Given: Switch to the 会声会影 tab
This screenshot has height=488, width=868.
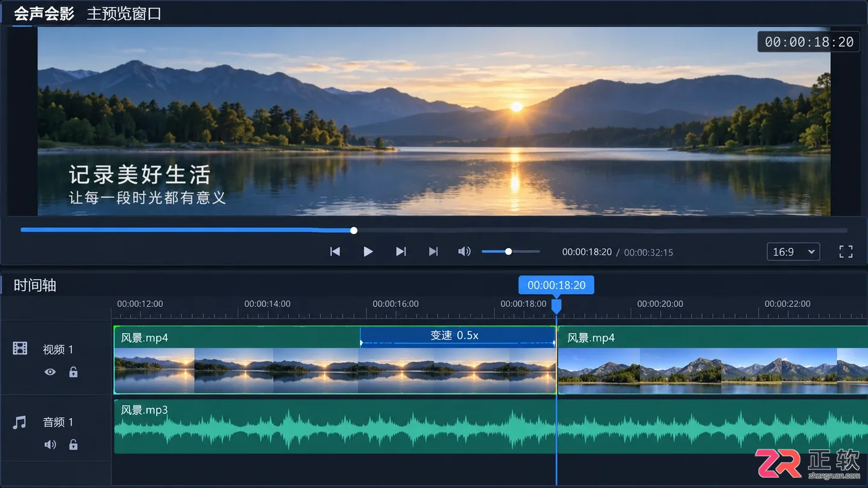Looking at the screenshot, I should (44, 14).
